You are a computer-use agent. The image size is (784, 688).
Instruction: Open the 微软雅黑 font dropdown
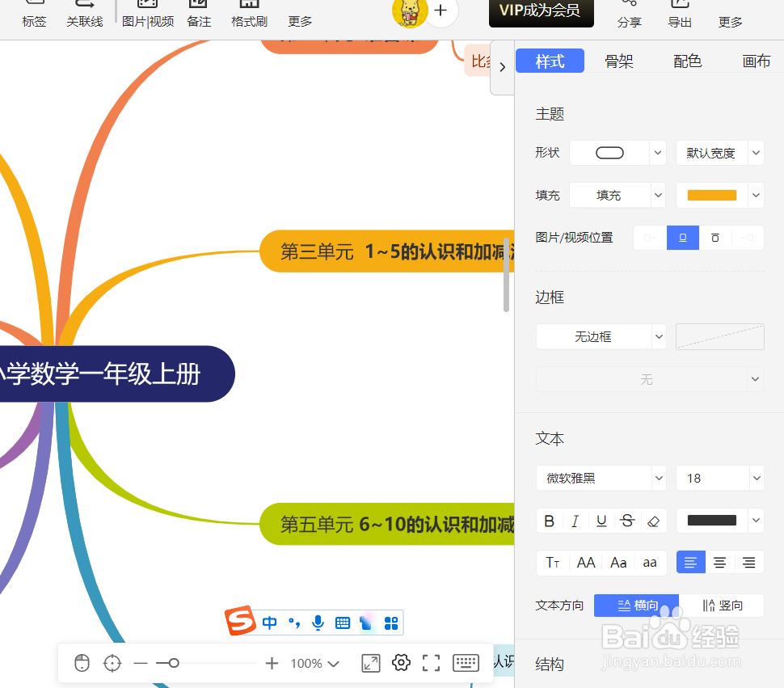(601, 478)
